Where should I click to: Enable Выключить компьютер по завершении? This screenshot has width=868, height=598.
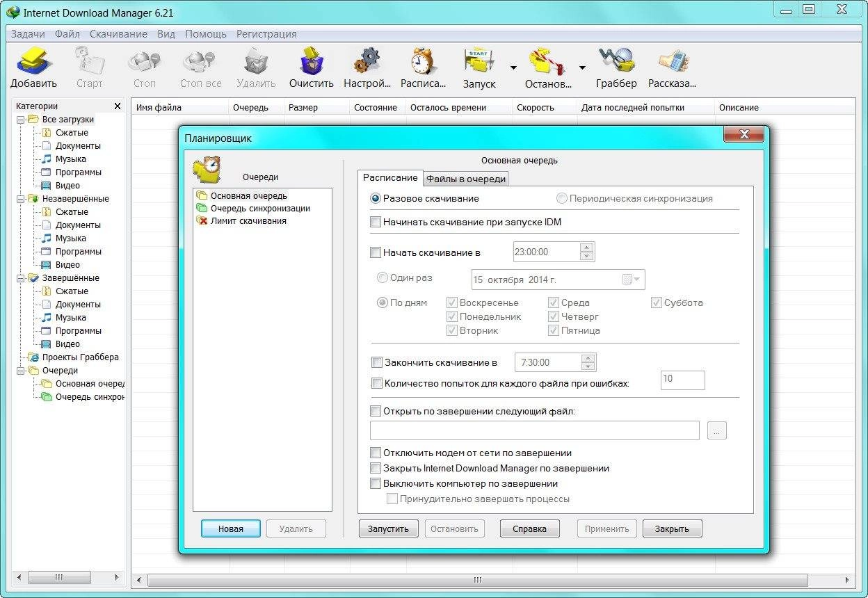376,483
